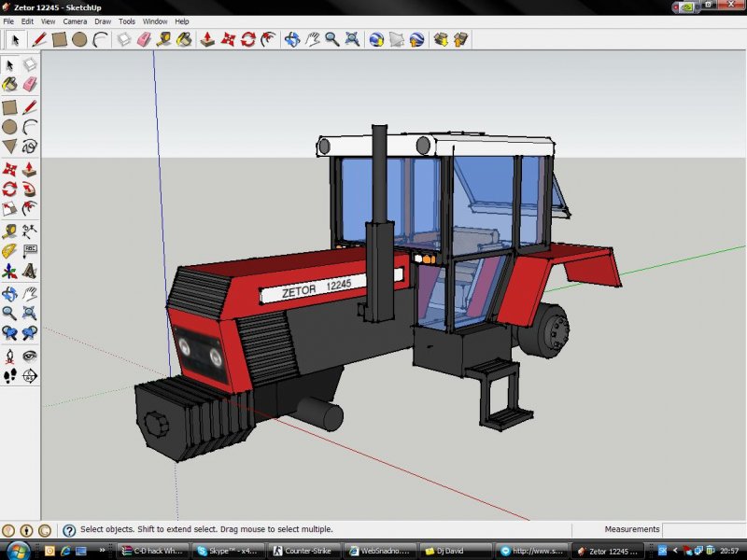The width and height of the screenshot is (747, 560).
Task: Activate the Walk tool with footprints icon
Action: coord(9,376)
